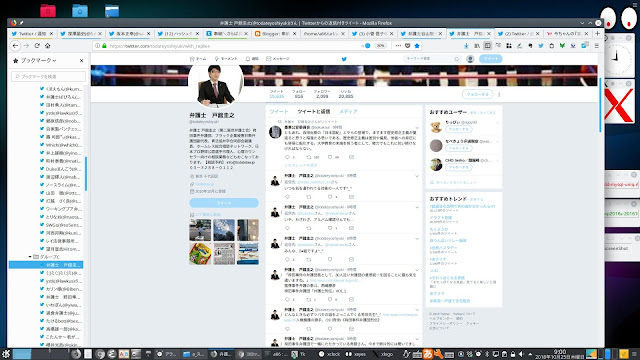
Task: Switch to the '(2) Twitter' tab
Action: (x=519, y=33)
